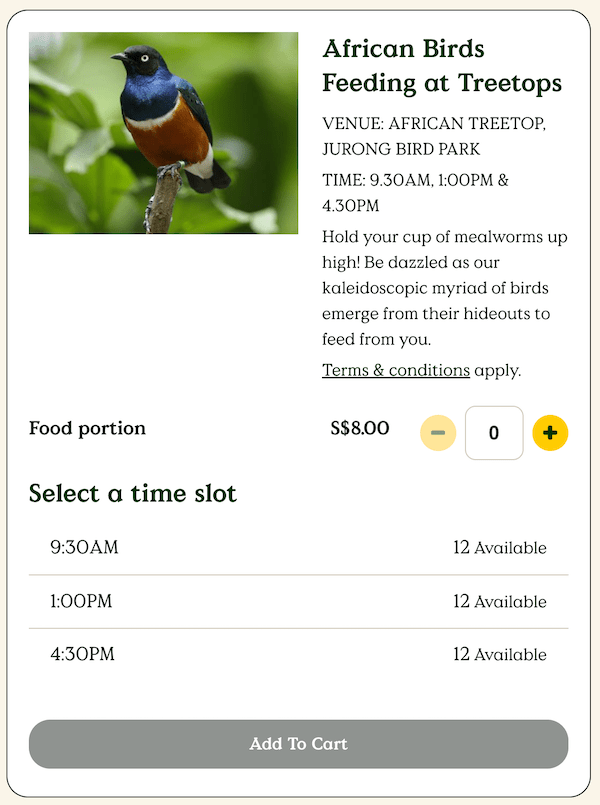Open the Terms & conditions link
This screenshot has height=805, width=600.
(x=396, y=370)
